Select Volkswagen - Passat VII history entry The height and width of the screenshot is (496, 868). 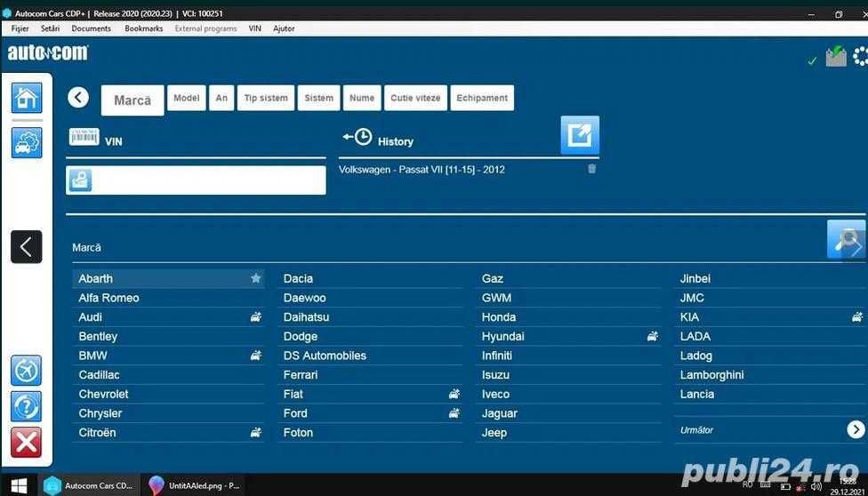pyautogui.click(x=422, y=170)
